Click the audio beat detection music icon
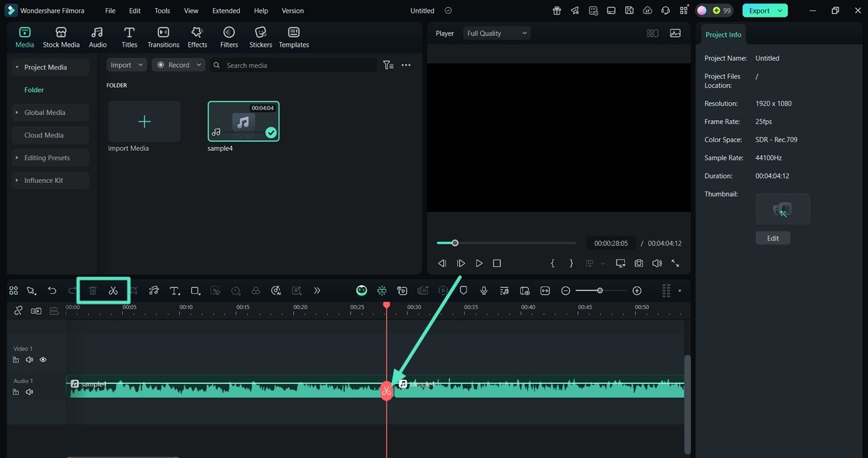This screenshot has height=458, width=868. pyautogui.click(x=154, y=290)
